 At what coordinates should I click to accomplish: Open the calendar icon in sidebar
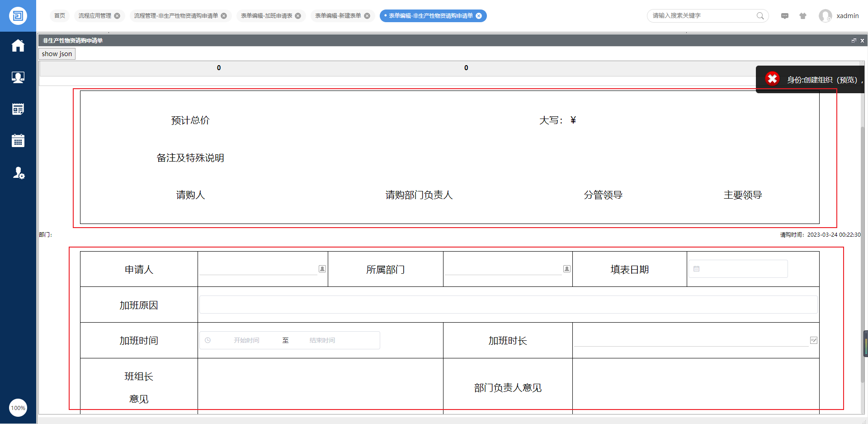[x=18, y=141]
